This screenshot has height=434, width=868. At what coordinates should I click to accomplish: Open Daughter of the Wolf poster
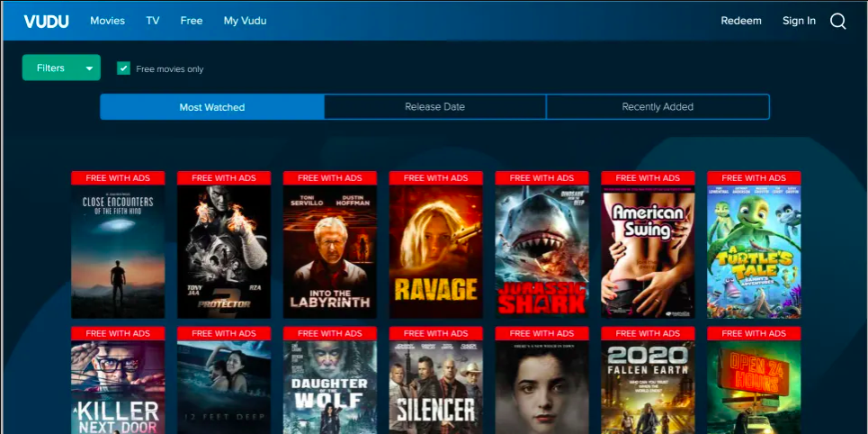coord(330,387)
